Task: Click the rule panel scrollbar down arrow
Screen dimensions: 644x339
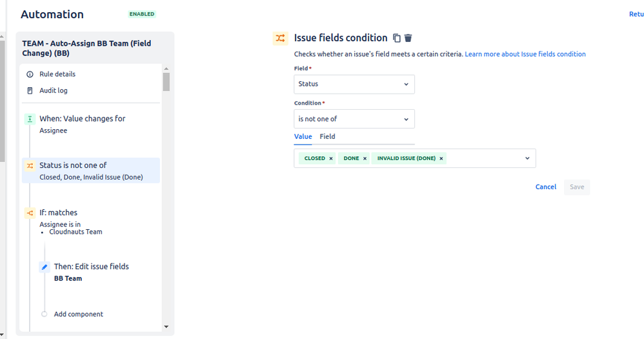Action: [x=166, y=327]
